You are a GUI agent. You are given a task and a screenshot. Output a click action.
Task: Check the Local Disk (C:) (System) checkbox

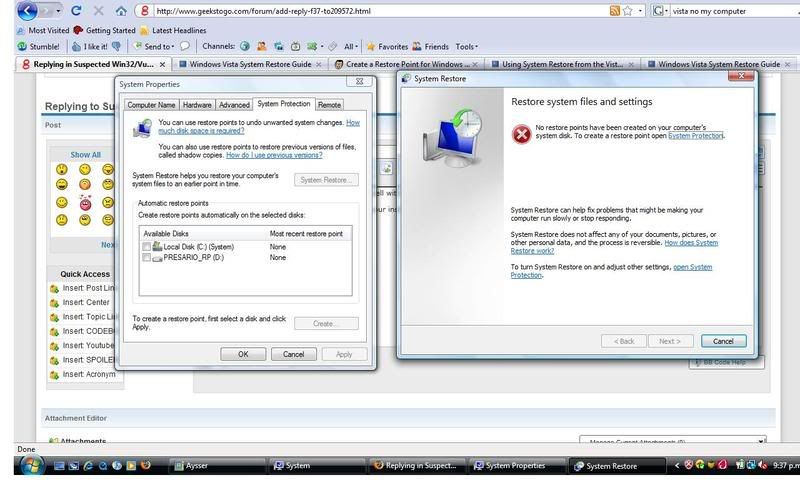(146, 247)
